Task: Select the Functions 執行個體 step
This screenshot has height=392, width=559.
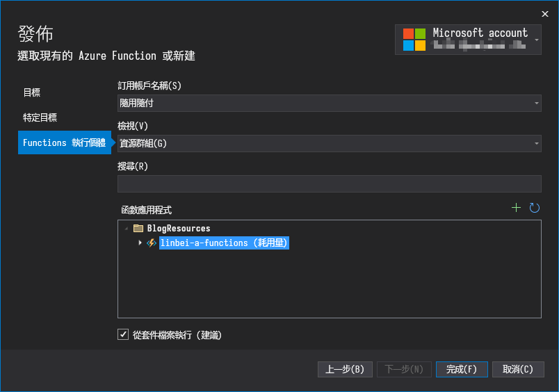Action: pos(65,142)
